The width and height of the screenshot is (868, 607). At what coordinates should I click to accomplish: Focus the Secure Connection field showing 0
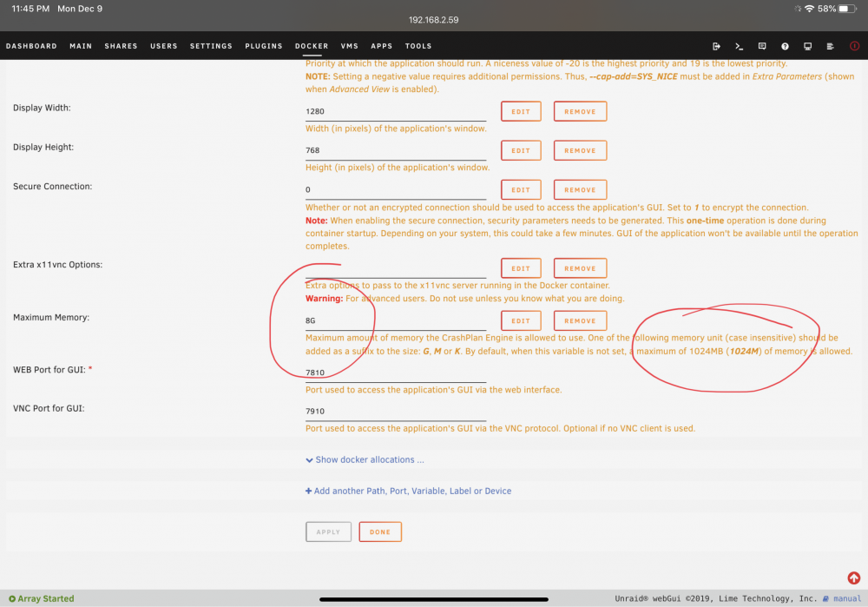tap(396, 190)
